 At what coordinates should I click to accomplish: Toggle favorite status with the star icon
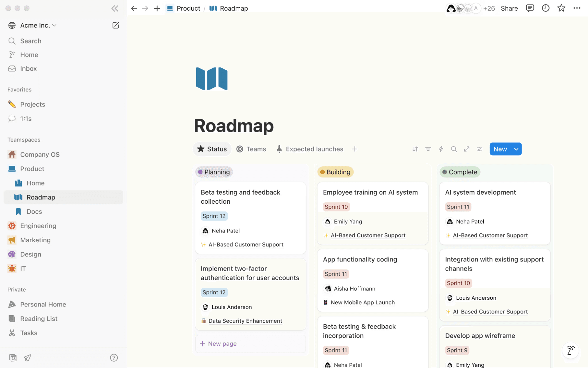(x=561, y=8)
